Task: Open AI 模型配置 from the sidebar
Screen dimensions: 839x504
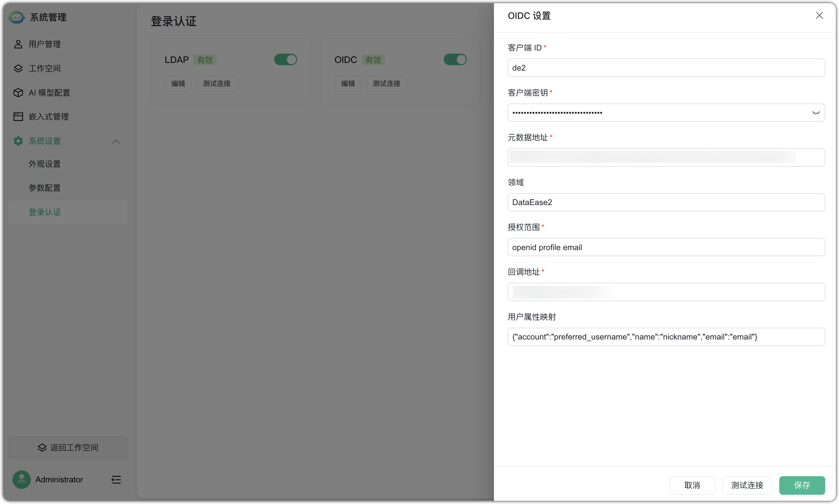Action: 18,92
